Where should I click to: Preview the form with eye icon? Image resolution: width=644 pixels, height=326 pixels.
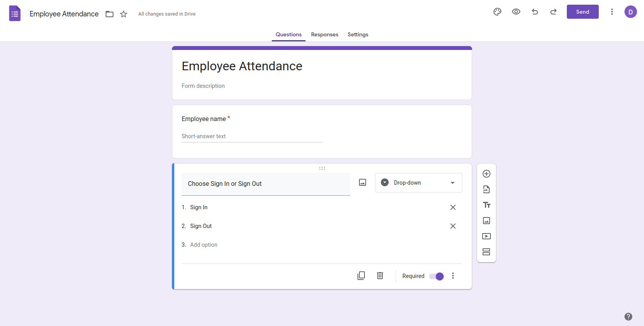(516, 12)
